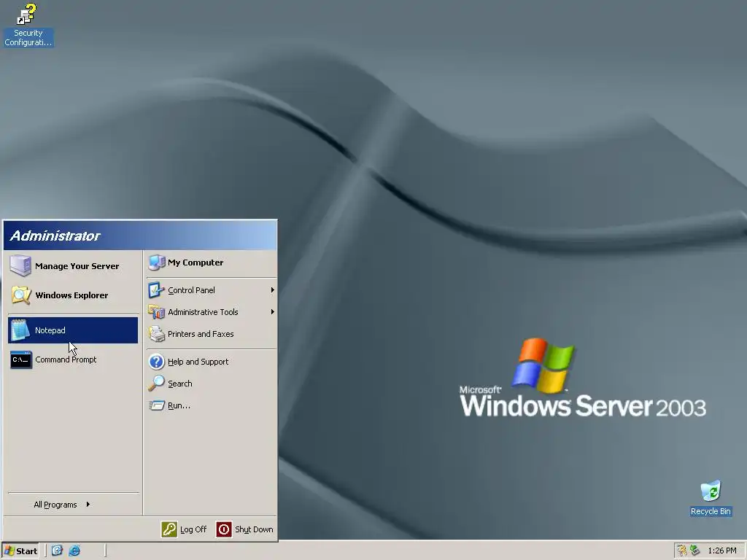Open the Printers and Faxes entry

click(x=211, y=334)
